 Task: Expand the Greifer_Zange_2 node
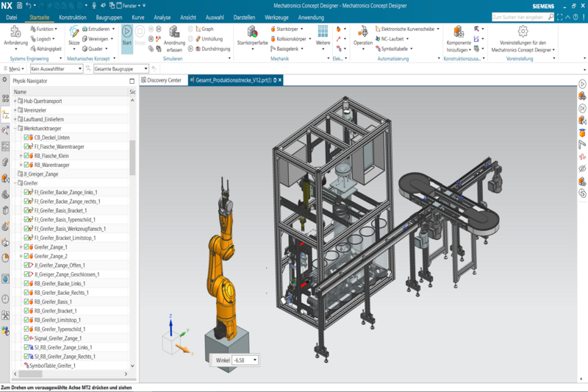pos(21,256)
